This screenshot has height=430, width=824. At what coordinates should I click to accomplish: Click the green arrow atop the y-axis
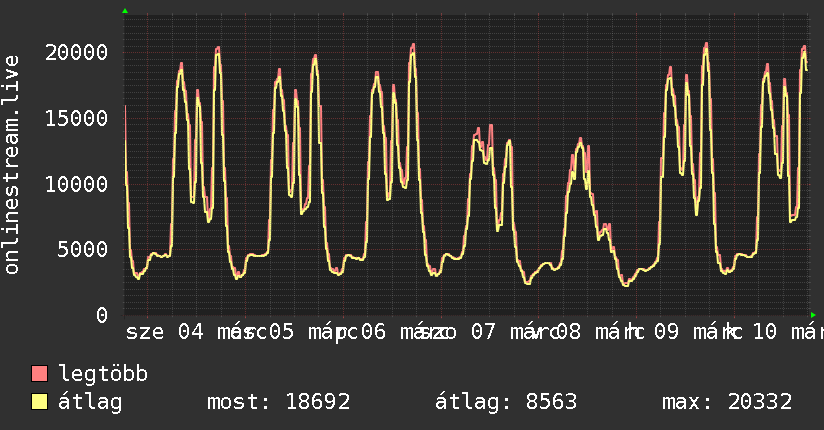[x=125, y=11]
